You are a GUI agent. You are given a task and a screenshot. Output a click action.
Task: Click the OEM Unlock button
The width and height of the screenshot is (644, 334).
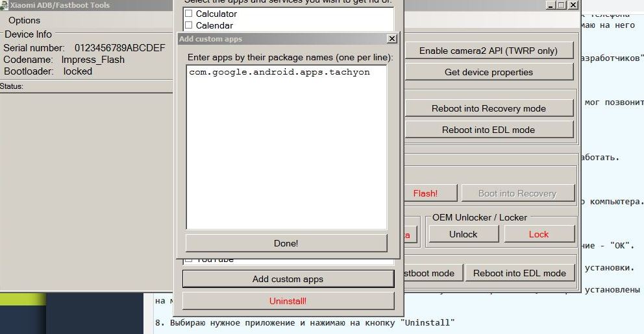coord(464,234)
